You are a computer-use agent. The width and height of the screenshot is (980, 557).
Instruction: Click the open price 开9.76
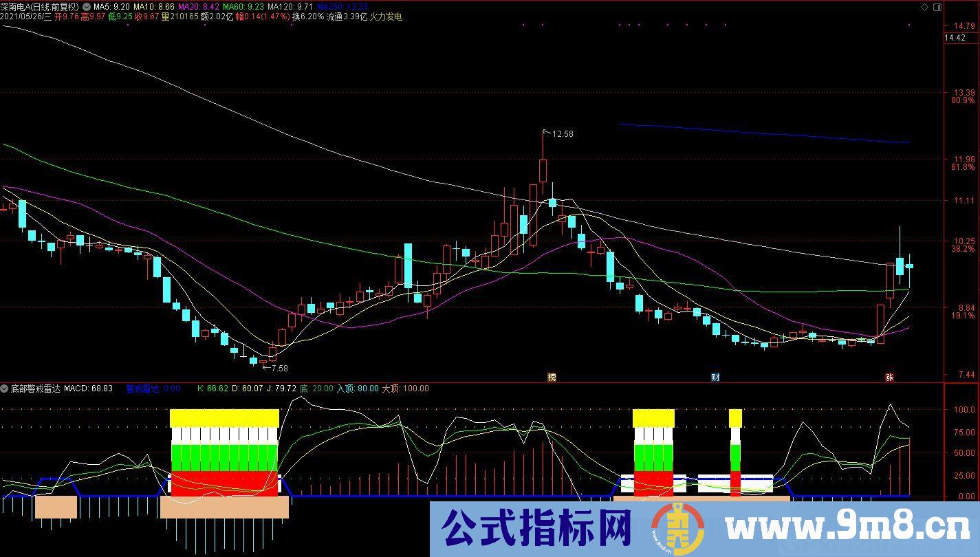[x=67, y=17]
